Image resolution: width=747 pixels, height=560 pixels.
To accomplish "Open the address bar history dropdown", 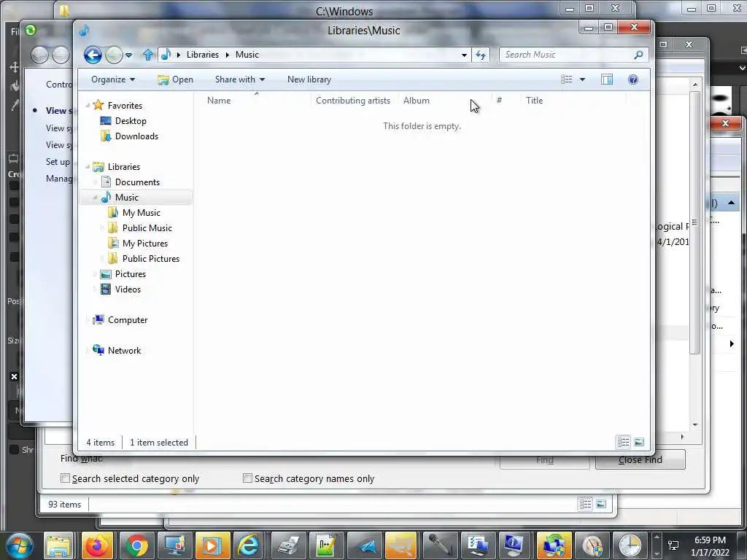I will (464, 55).
